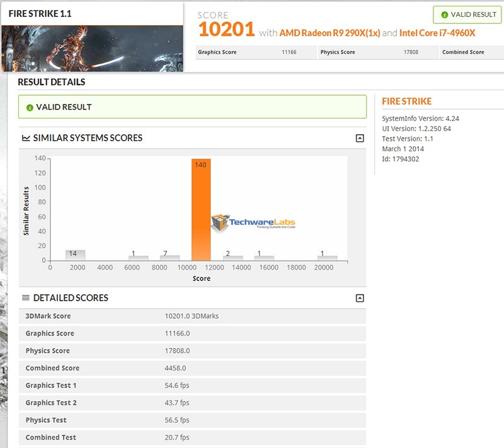
Task: Click the Combined Test row label
Action: coord(51,438)
